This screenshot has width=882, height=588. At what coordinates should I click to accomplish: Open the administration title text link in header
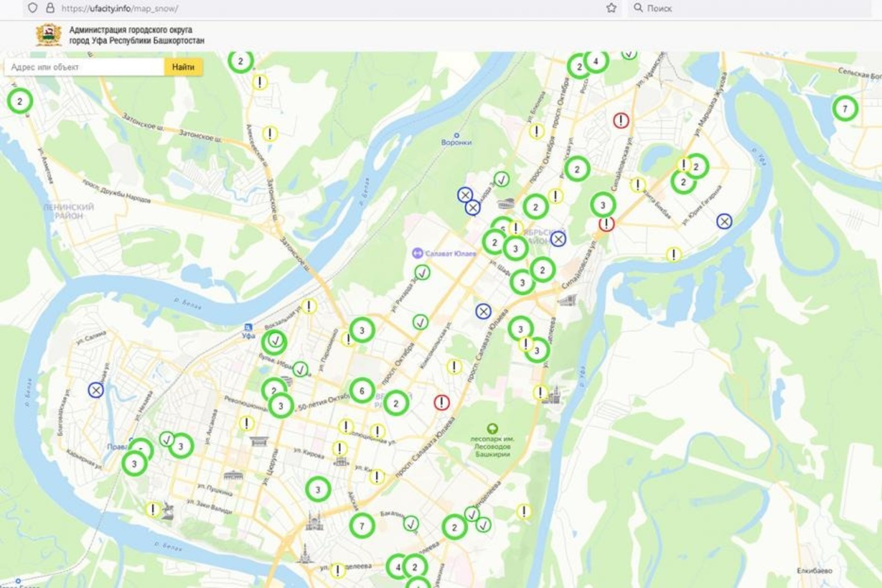pos(136,35)
